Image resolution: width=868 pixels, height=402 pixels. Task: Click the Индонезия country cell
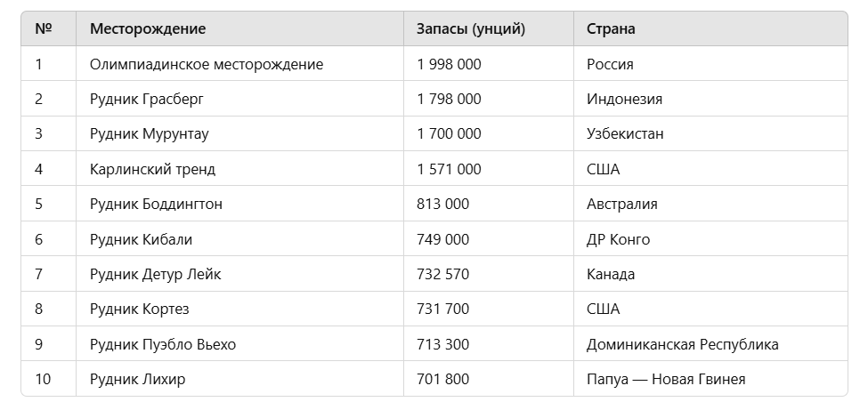(x=624, y=99)
